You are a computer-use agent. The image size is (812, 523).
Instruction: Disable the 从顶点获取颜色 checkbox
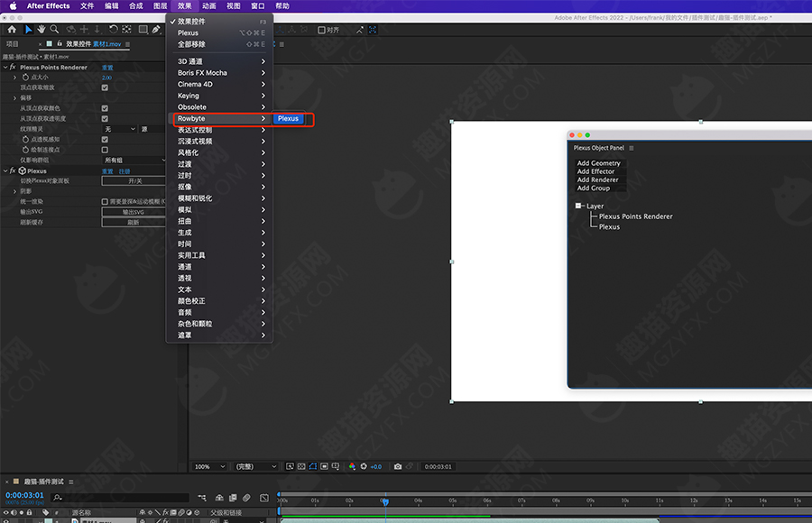point(105,108)
